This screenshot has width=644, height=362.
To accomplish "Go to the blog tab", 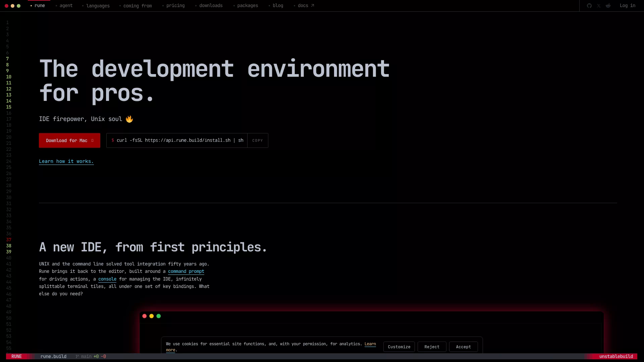I will coord(276,6).
